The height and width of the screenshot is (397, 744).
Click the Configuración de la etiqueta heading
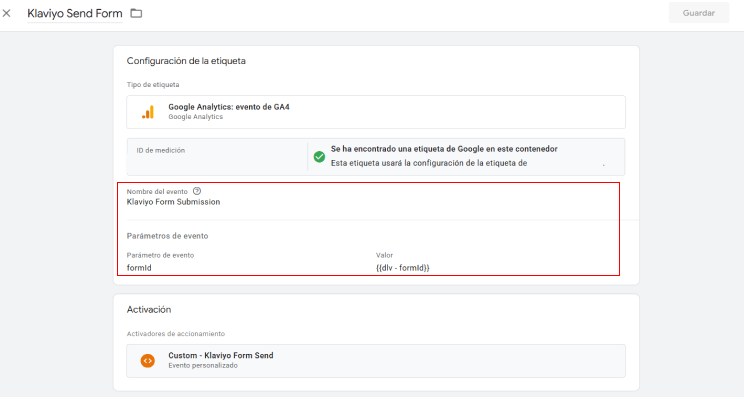tap(186, 61)
